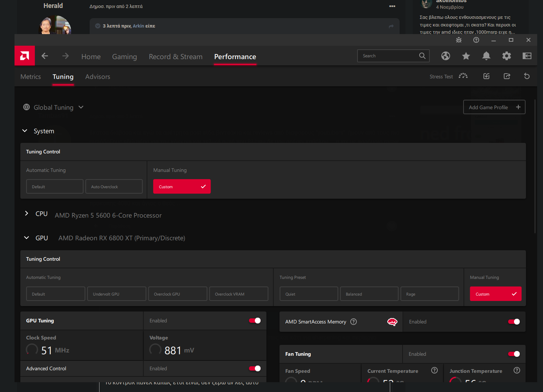Click Herald avatar in forum window
The image size is (543, 392).
coord(55,25)
